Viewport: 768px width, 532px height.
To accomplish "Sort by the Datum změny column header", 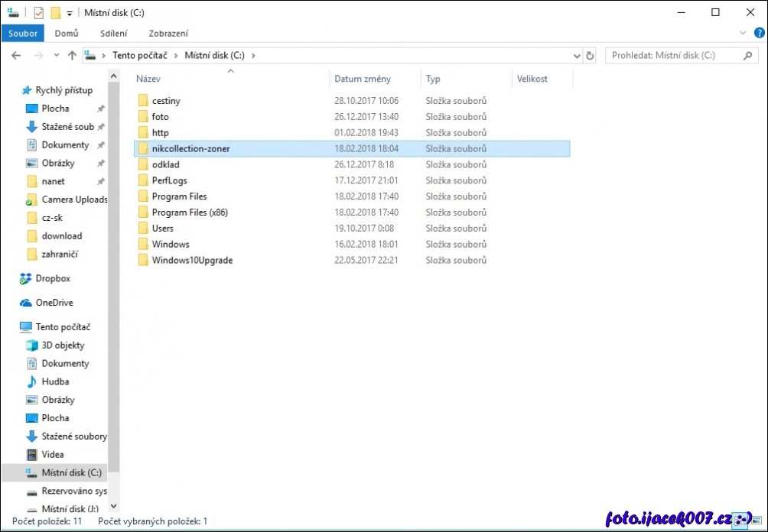I will click(x=363, y=79).
